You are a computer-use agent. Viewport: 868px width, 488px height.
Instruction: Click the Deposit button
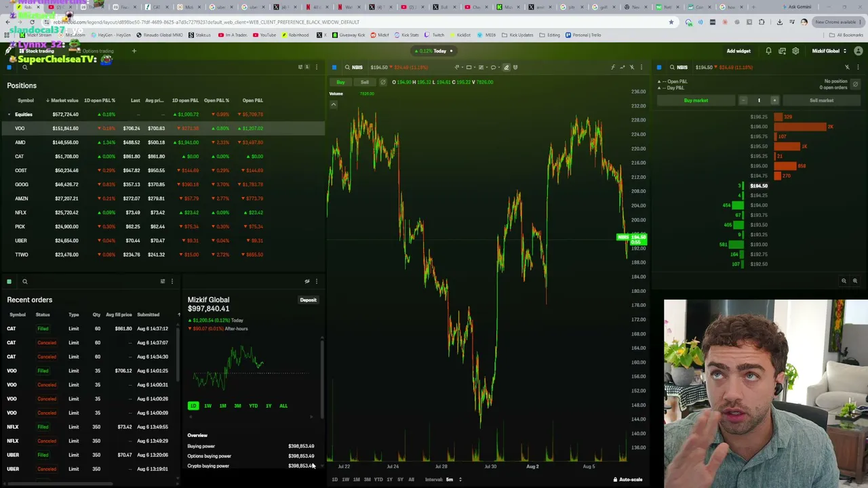tap(308, 300)
